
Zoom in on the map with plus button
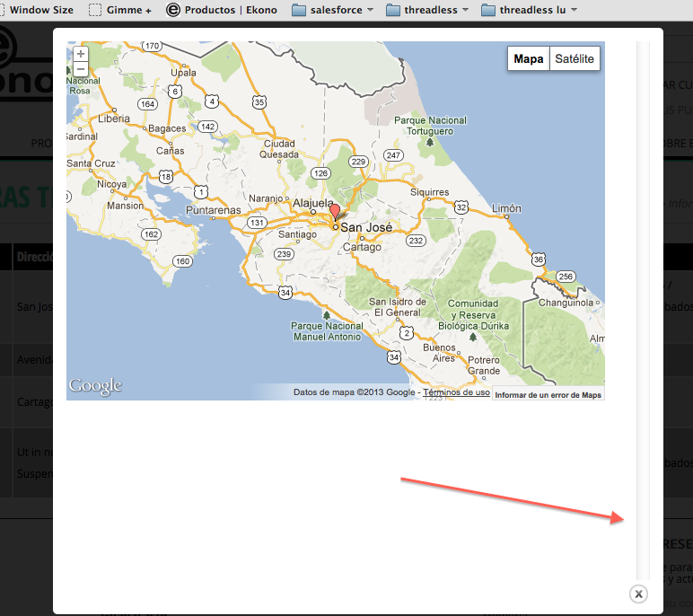tap(81, 54)
